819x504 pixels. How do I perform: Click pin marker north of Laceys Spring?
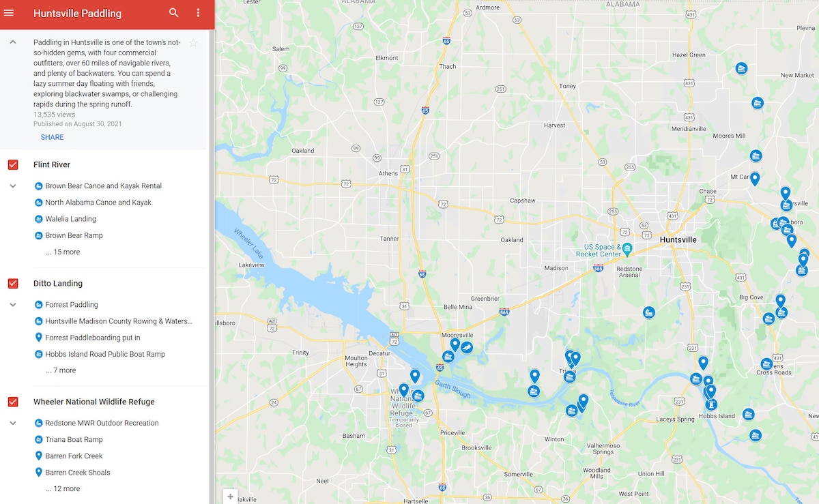pos(703,363)
